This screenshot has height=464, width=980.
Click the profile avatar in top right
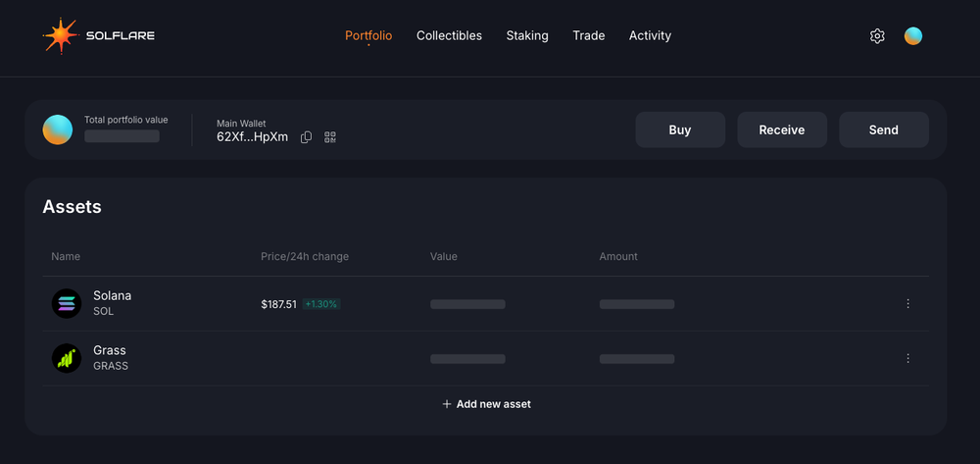913,36
